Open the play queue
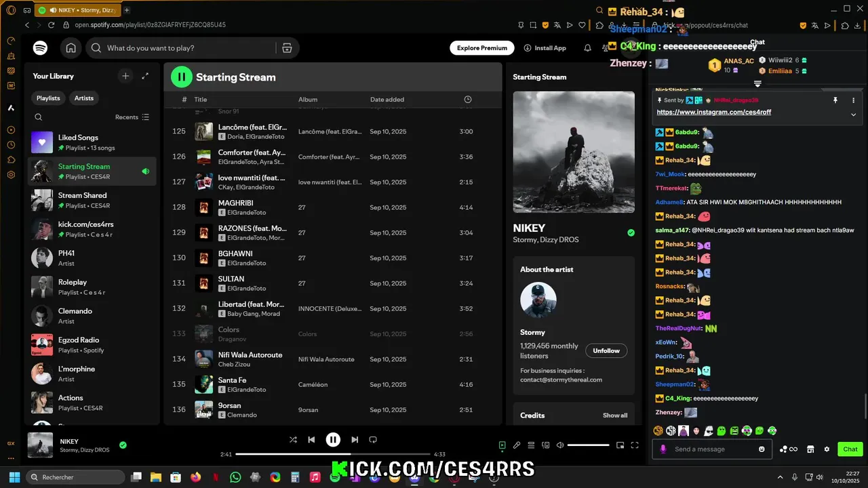This screenshot has height=488, width=868. pos(531,445)
